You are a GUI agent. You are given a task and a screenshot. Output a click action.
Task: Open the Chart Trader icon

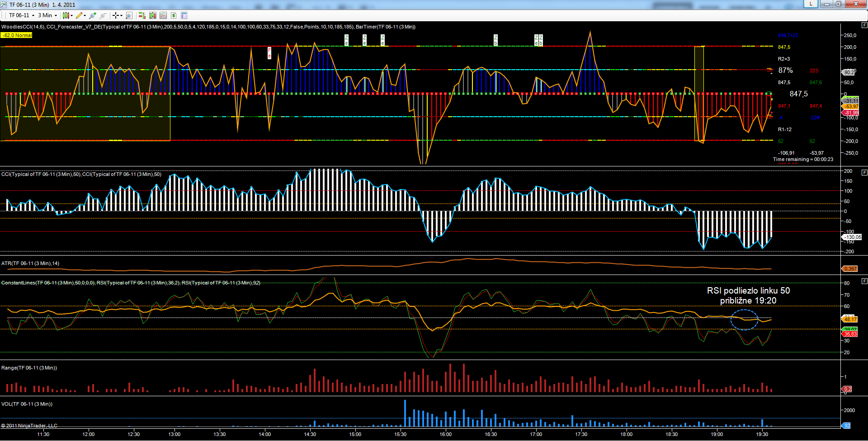(x=142, y=15)
